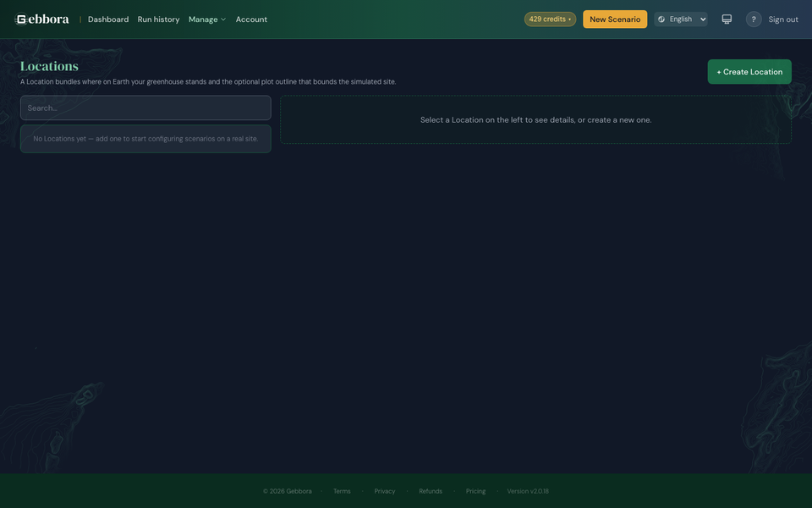The image size is (812, 508).
Task: Open the Privacy footer link
Action: (x=385, y=491)
